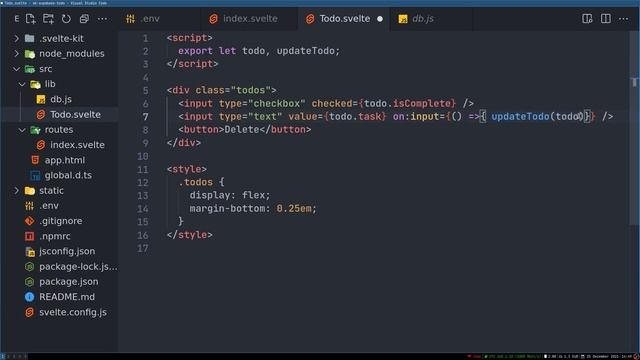640x360 pixels.
Task: Click the HTML icon beside app.html
Action: 35,160
